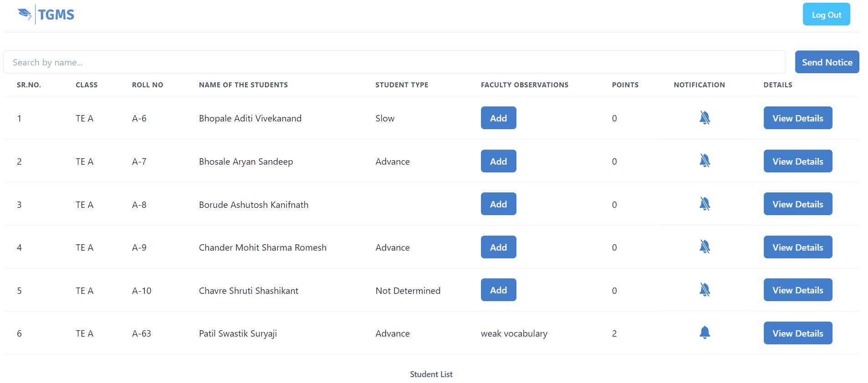Click roll number A-6
Viewport: 868px width, 383px height.
pos(139,118)
